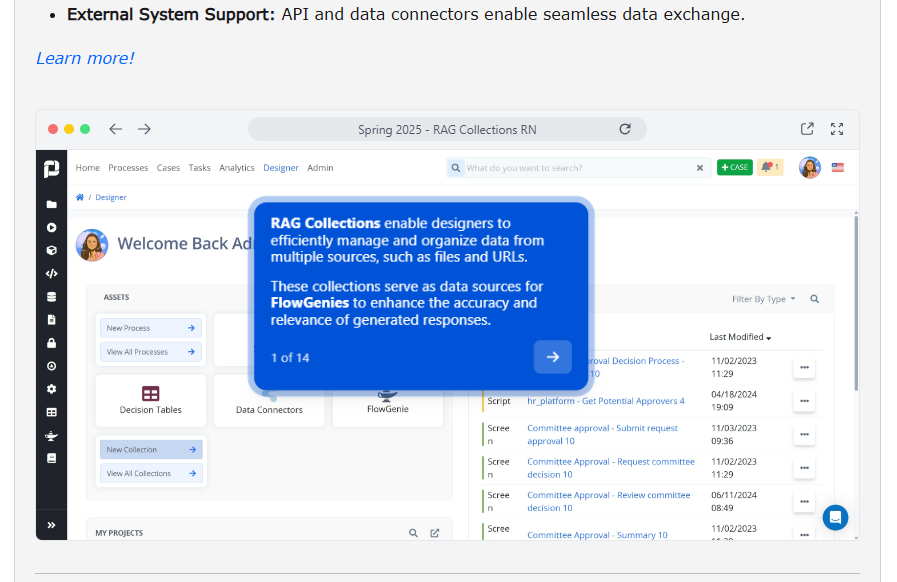
Task: Open the Decision Tables asset card
Action: pos(150,400)
